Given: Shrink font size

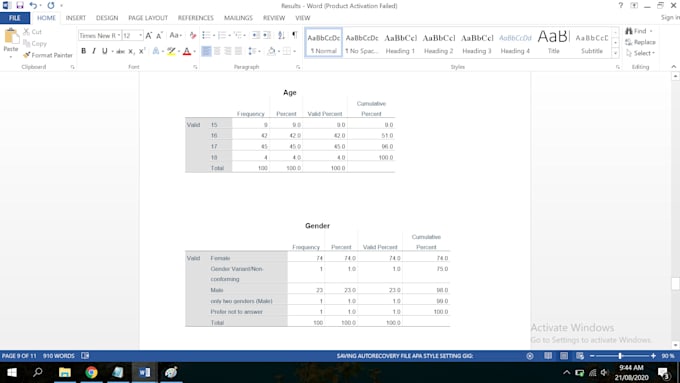Looking at the screenshot, I should [159, 36].
